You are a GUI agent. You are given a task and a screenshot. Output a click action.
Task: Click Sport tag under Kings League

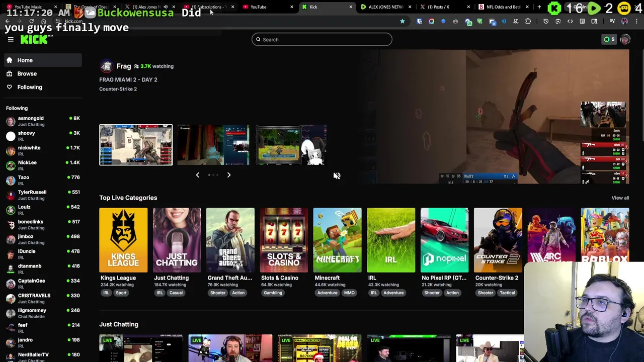(x=121, y=293)
